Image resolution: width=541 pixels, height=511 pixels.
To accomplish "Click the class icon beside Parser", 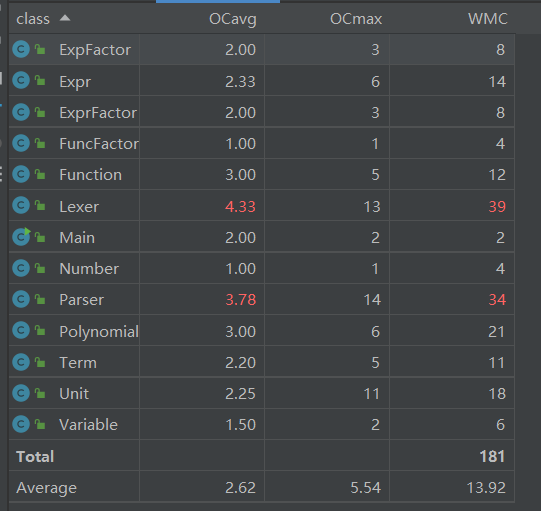I will [x=21, y=299].
